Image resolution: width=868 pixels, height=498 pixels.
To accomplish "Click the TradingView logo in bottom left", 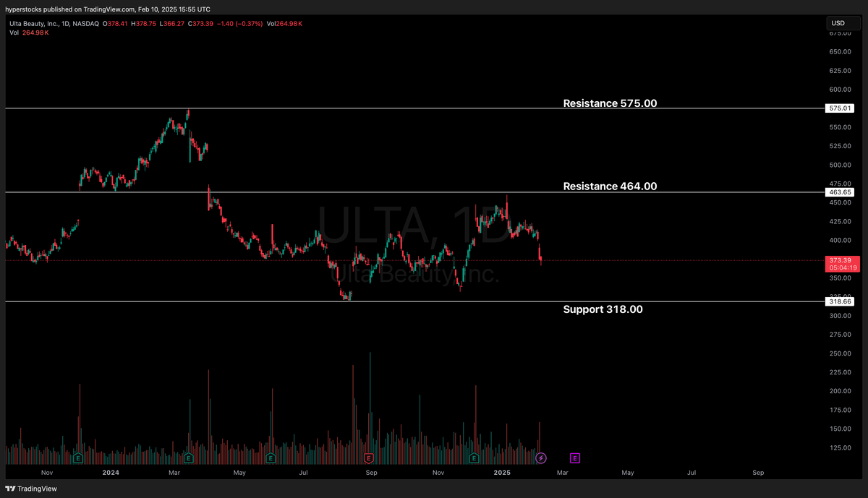I will tap(32, 489).
